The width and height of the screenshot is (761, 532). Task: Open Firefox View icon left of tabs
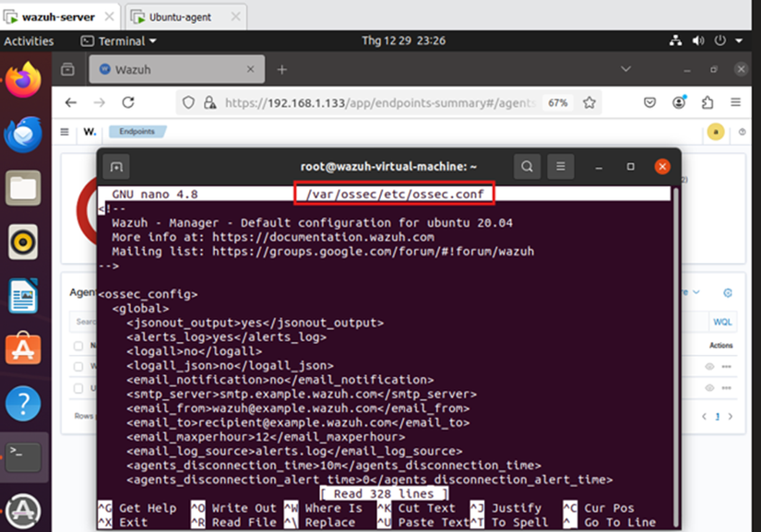[68, 69]
